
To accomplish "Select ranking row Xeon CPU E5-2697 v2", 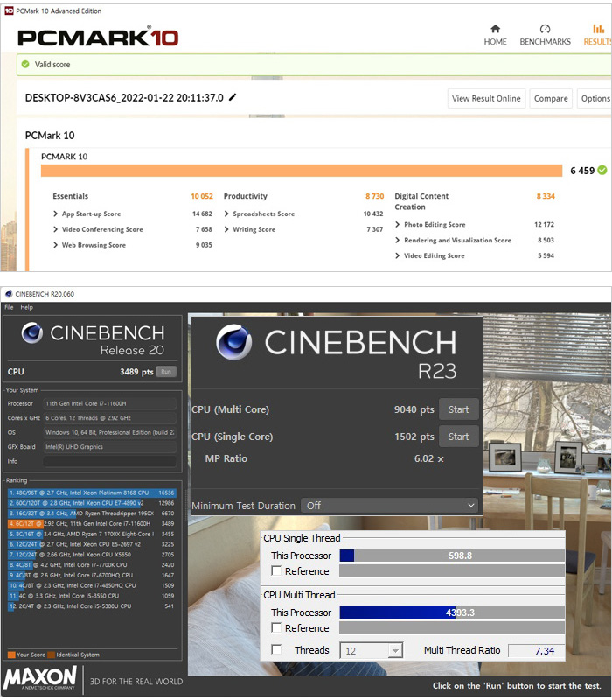I will click(x=92, y=544).
